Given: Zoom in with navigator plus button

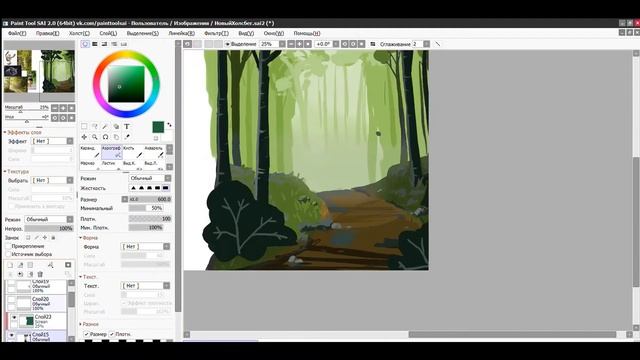Looking at the screenshot, I should [63, 108].
